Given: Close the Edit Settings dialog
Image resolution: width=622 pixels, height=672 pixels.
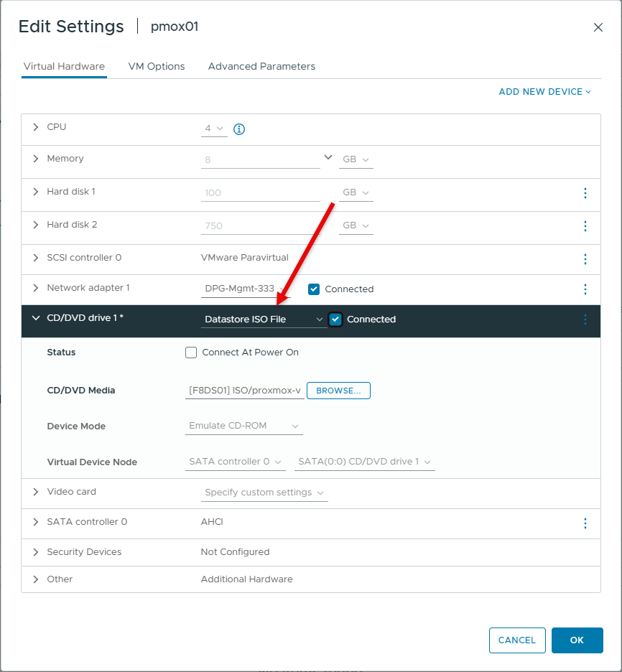Looking at the screenshot, I should (598, 27).
